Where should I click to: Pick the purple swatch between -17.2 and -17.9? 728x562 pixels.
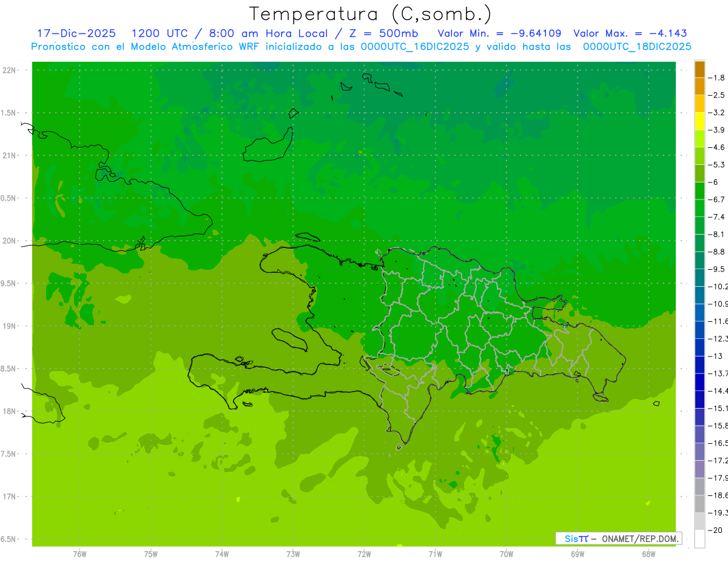tap(699, 469)
